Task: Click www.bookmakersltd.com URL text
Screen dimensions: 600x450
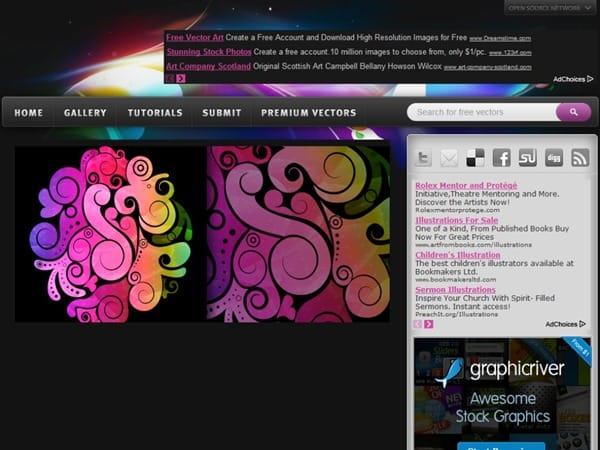Action: click(455, 280)
